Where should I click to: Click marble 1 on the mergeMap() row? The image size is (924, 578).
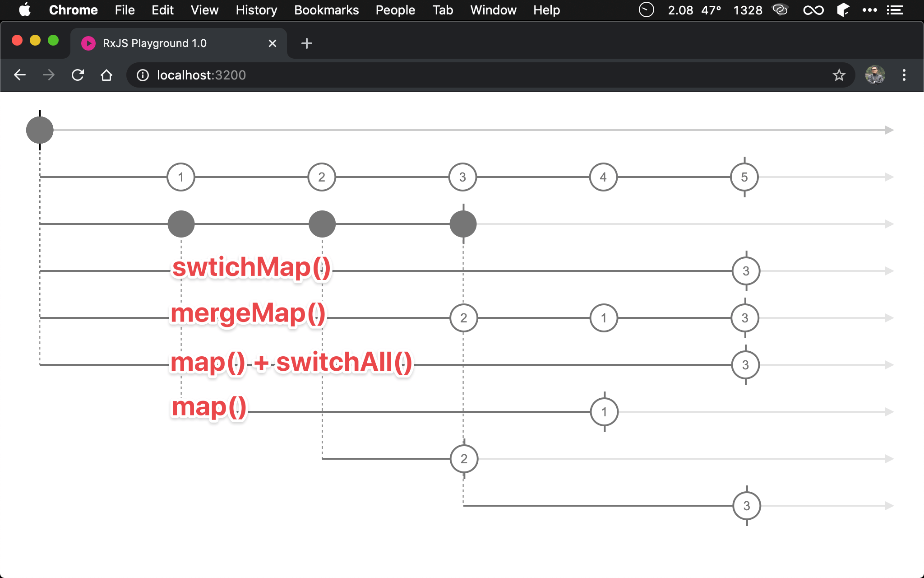click(x=604, y=318)
